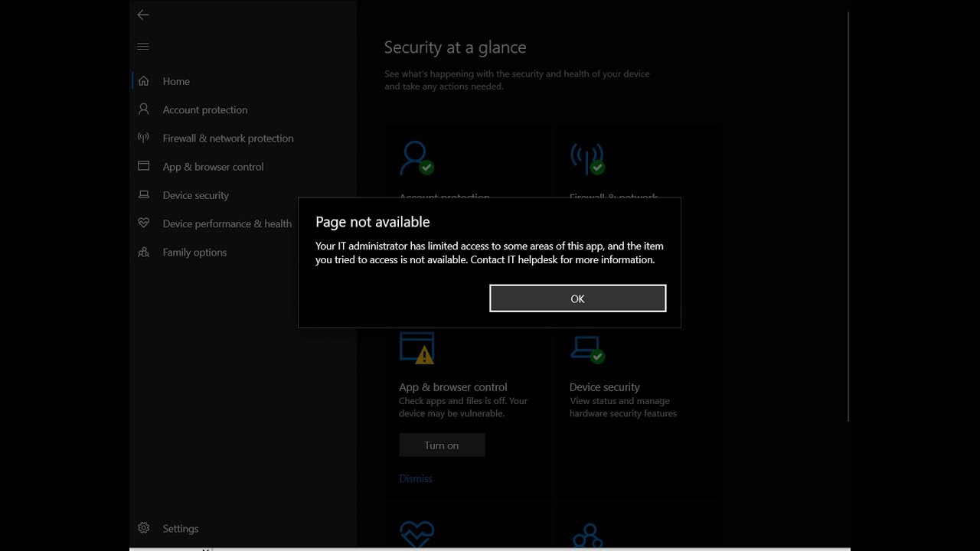The height and width of the screenshot is (551, 980).
Task: Open the Home page in sidebar
Action: pyautogui.click(x=176, y=81)
